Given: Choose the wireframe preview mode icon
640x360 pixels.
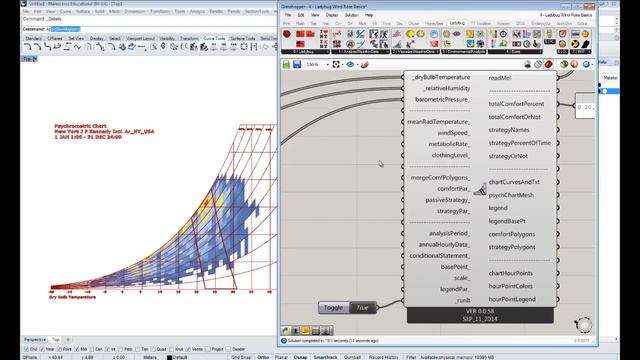Looking at the screenshot, I should [x=538, y=64].
